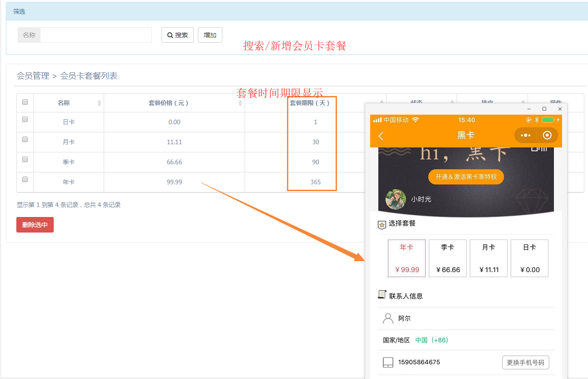Select the 年卡 ¥99.99 package
588x379 pixels.
coord(407,258)
